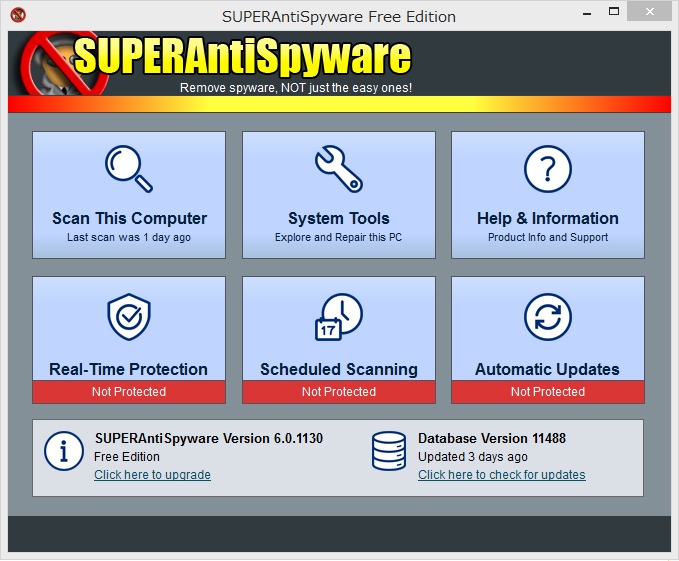This screenshot has width=679, height=561.
Task: Click 'Product Info and Support' text
Action: (548, 237)
